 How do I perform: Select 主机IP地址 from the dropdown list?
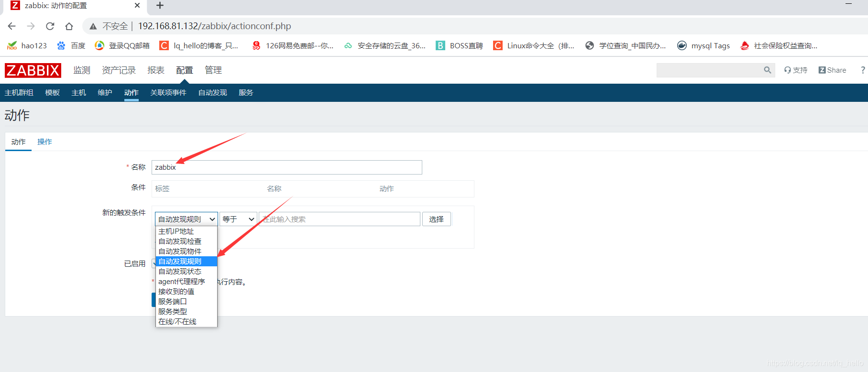tap(187, 231)
